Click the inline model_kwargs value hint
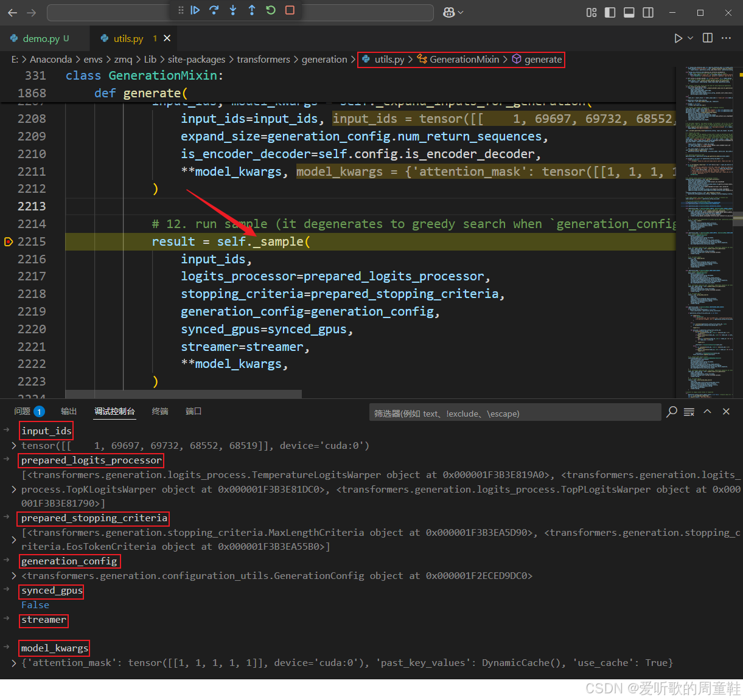Image resolution: width=743 pixels, height=700 pixels. [x=486, y=172]
